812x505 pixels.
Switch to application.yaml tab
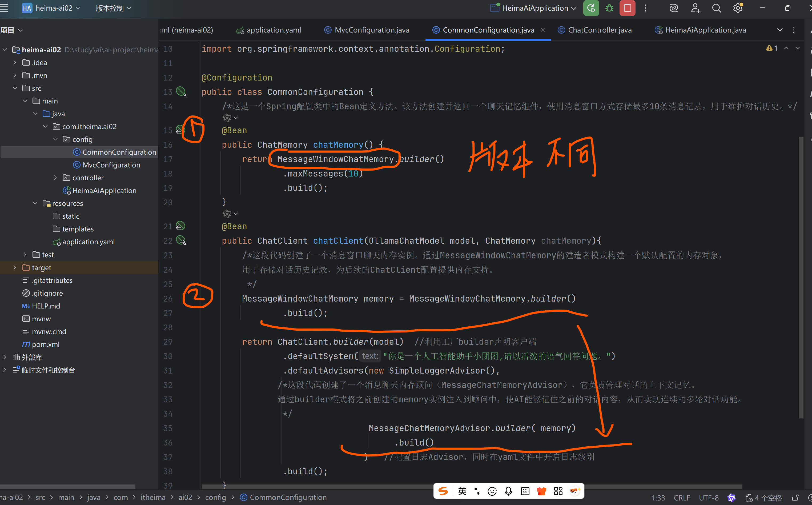point(273,30)
